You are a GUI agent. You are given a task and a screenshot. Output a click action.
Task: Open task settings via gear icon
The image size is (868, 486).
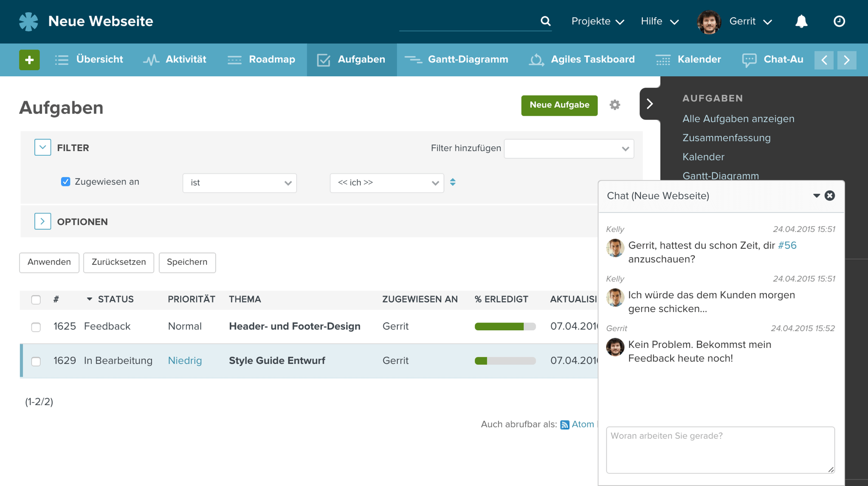tap(615, 105)
